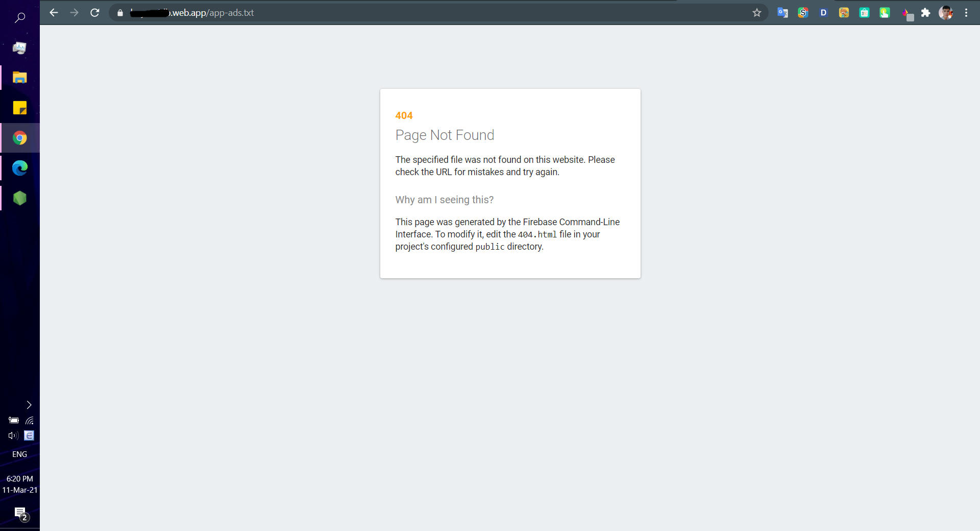Click the 'Why am I seeing this?' subheading

click(x=444, y=200)
